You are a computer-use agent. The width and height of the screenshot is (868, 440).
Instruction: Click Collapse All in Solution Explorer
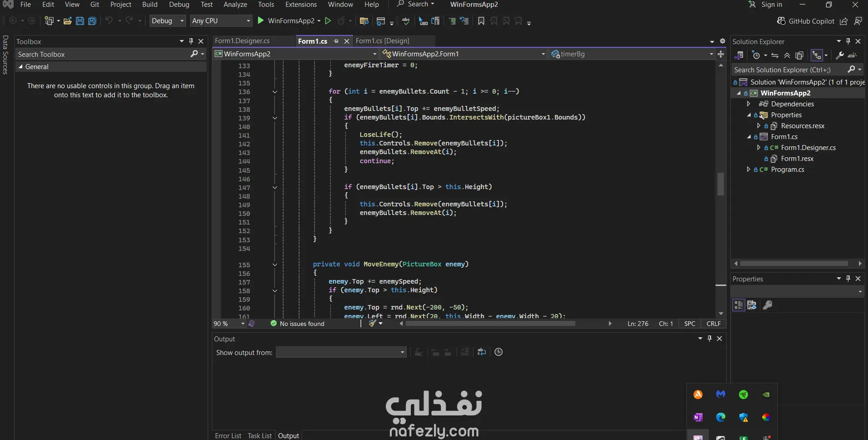click(x=787, y=55)
